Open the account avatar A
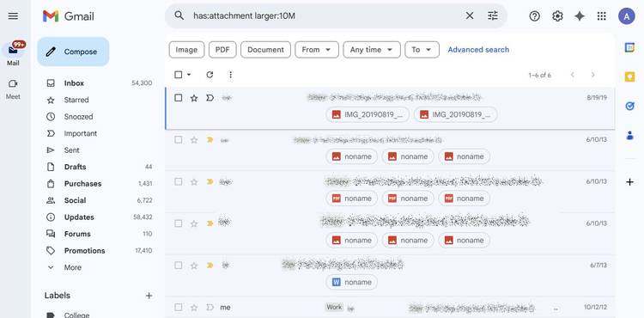The width and height of the screenshot is (644, 318). pyautogui.click(x=626, y=16)
